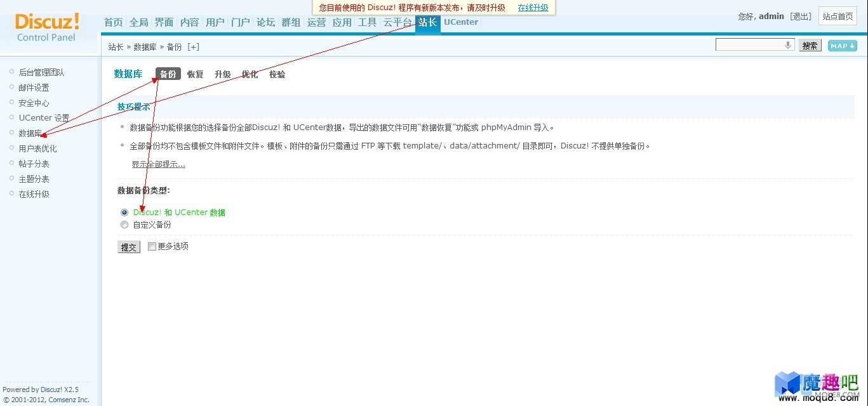Open the Discuz! link in the footer
The height and width of the screenshot is (406, 868).
click(51, 390)
